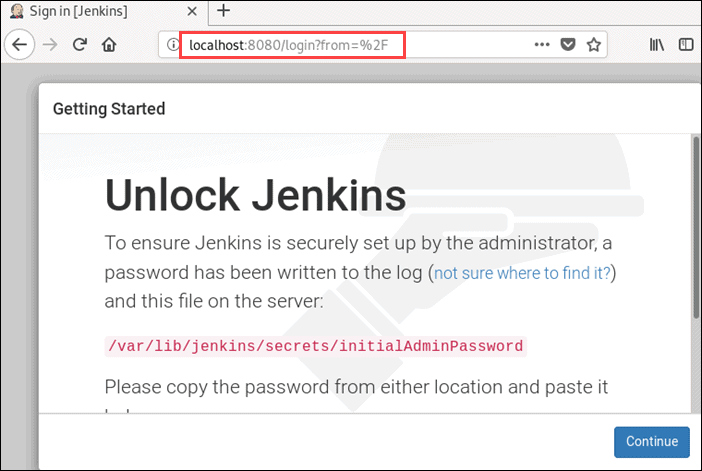The image size is (702, 471).
Task: Click the browser Back arrow button
Action: [19, 45]
